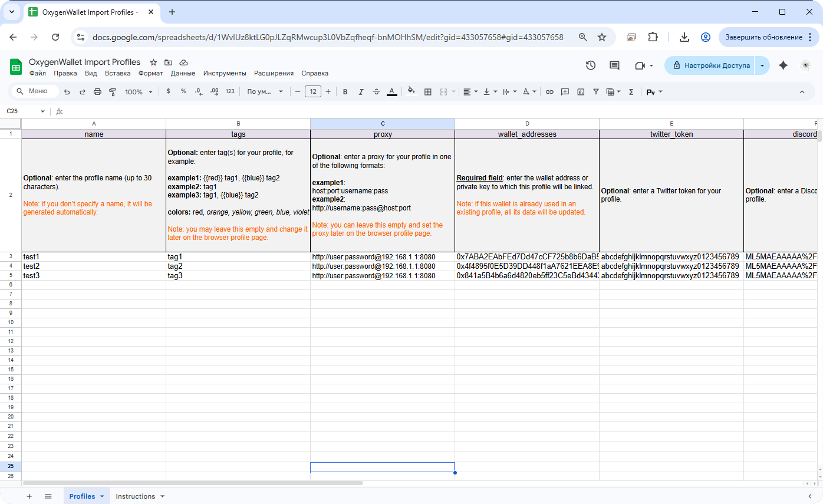Check the cloud document status icon
The image size is (823, 504).
(183, 62)
